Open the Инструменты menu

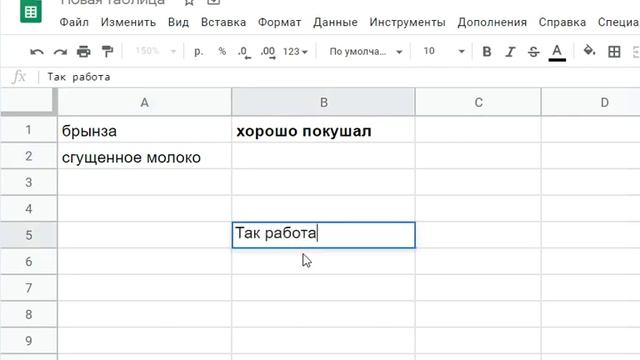point(407,22)
